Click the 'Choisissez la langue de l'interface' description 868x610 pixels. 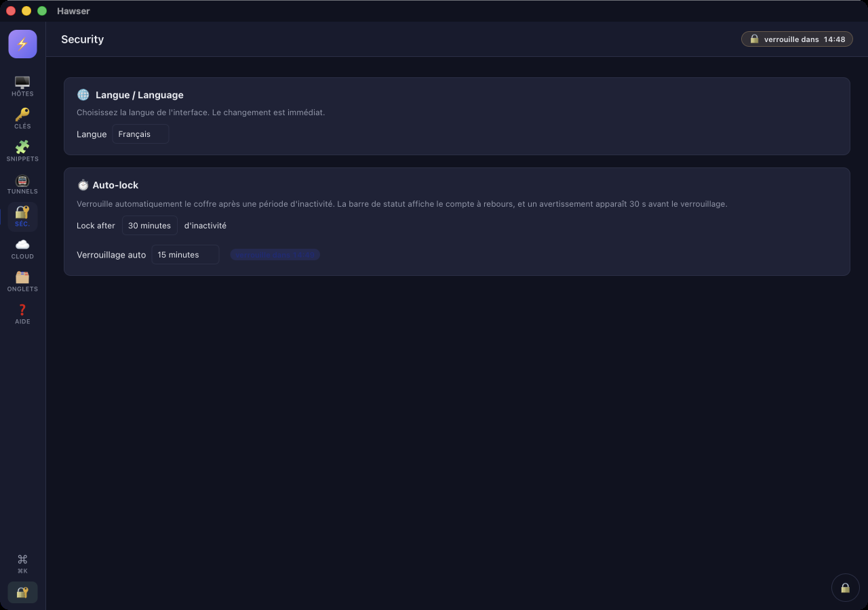[x=201, y=113]
